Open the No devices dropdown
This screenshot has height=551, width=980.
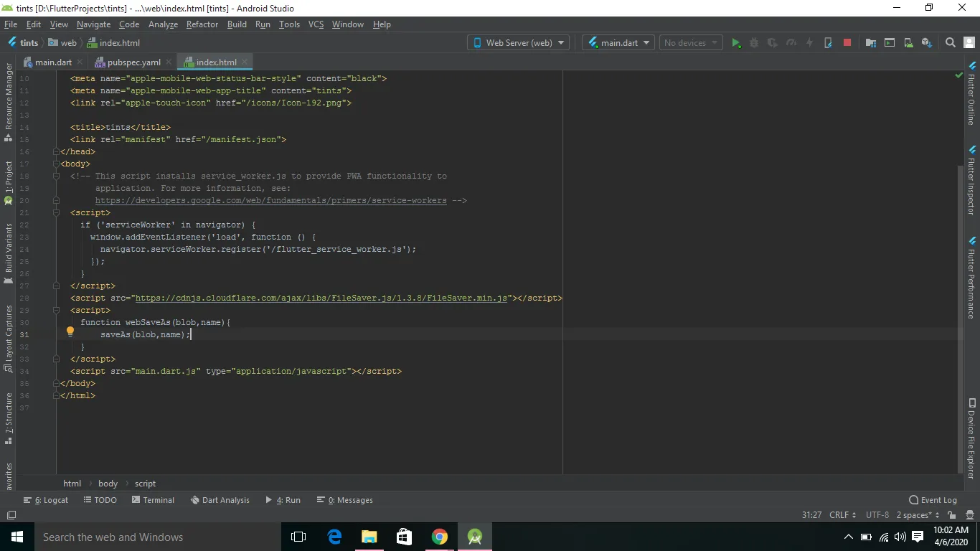[690, 43]
